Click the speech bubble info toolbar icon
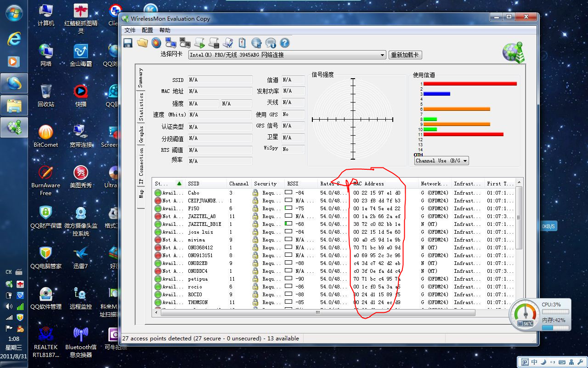 (271, 43)
